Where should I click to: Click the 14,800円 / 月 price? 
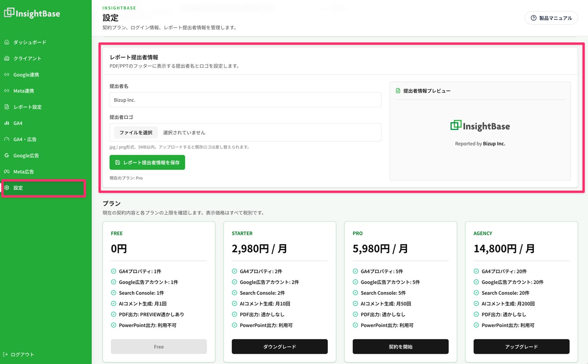504,248
